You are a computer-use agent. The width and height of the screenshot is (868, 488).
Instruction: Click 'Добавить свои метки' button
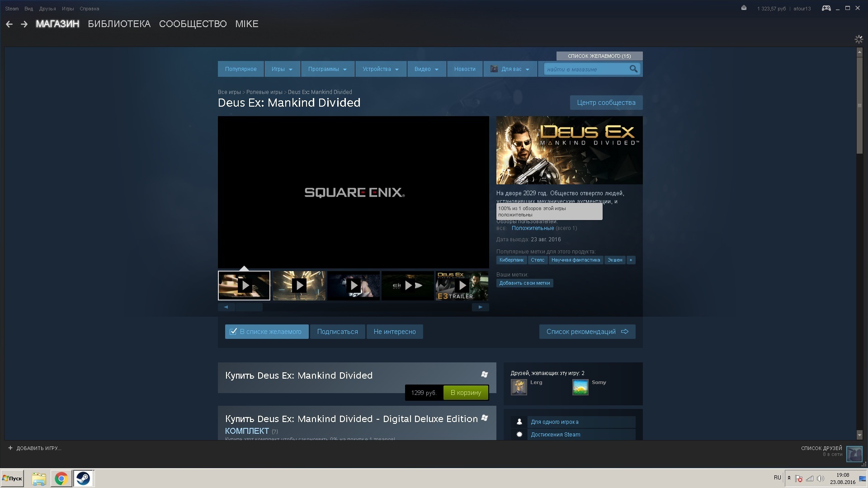524,283
